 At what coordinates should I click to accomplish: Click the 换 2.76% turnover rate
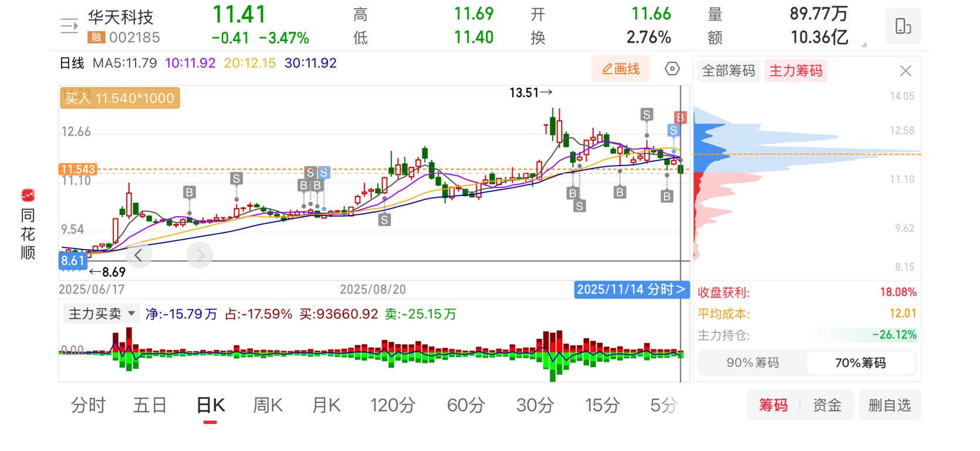(648, 38)
